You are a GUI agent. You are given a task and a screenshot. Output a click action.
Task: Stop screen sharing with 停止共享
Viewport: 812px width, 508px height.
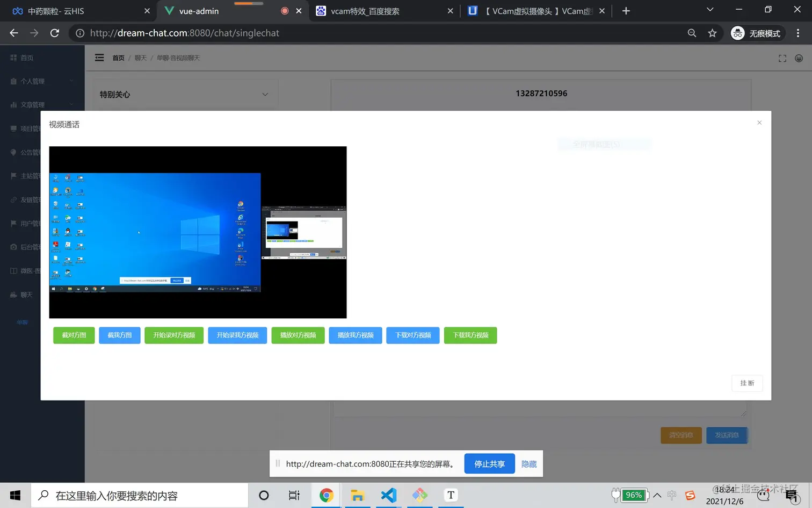(489, 464)
